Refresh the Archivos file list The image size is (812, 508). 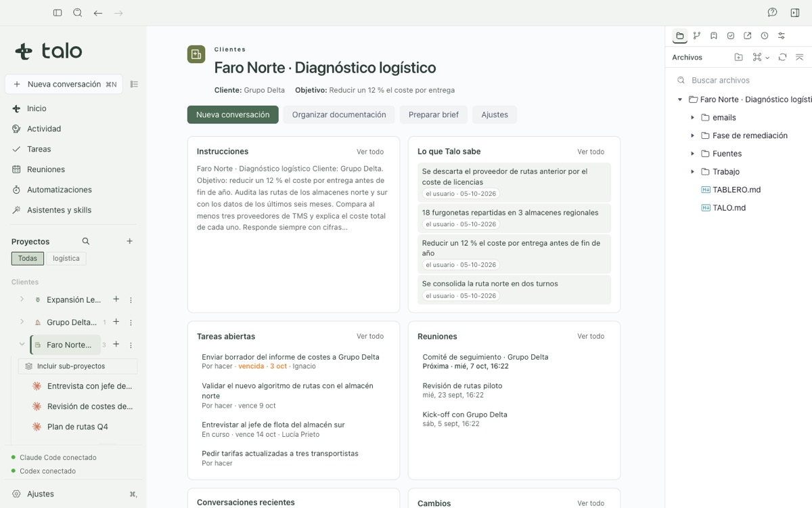click(782, 58)
